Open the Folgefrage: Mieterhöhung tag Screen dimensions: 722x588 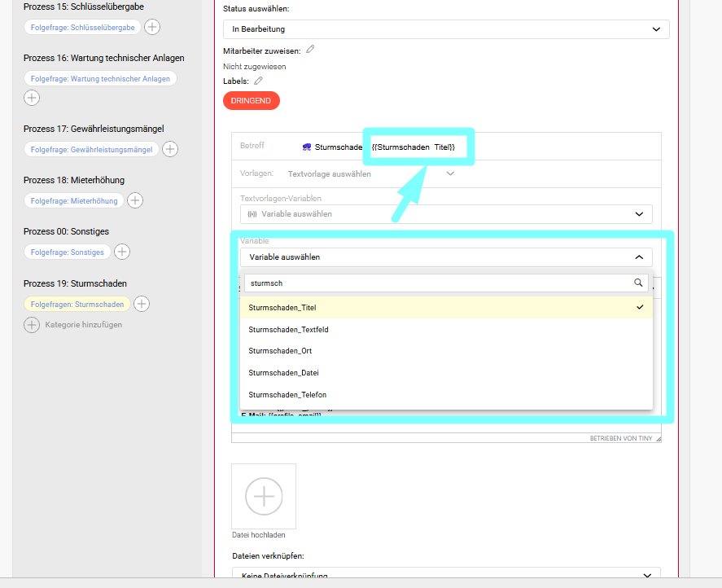pos(74,200)
